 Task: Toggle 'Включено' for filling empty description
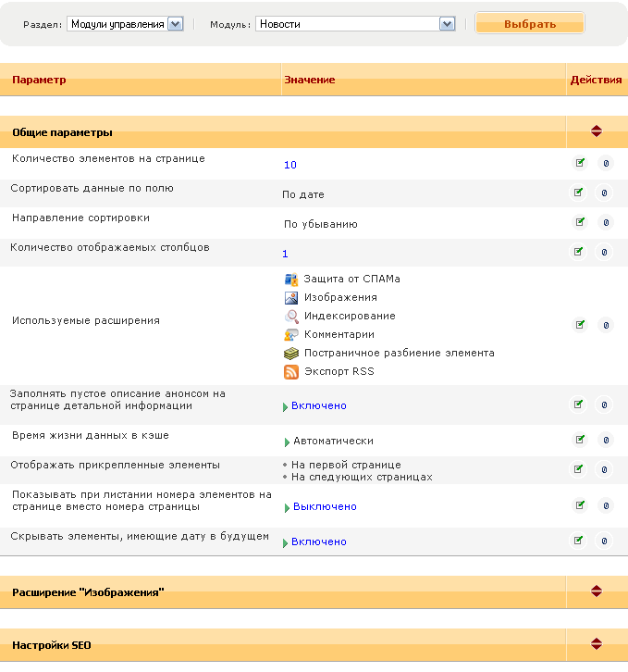[x=318, y=405]
